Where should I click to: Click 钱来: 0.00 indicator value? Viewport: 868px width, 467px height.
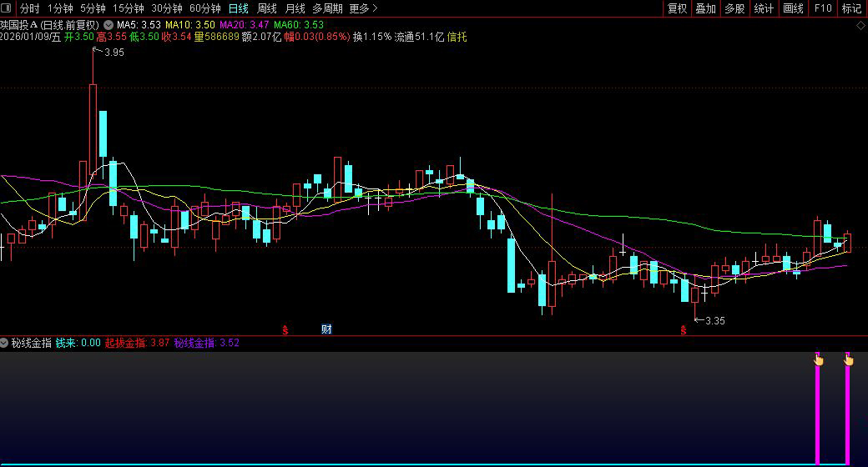pos(78,343)
